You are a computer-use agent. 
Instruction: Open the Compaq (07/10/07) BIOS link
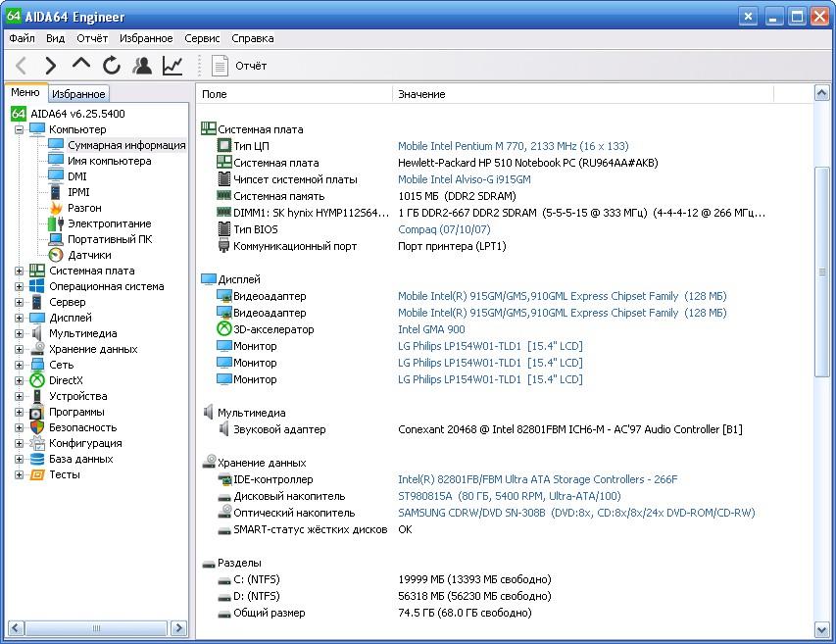(444, 229)
